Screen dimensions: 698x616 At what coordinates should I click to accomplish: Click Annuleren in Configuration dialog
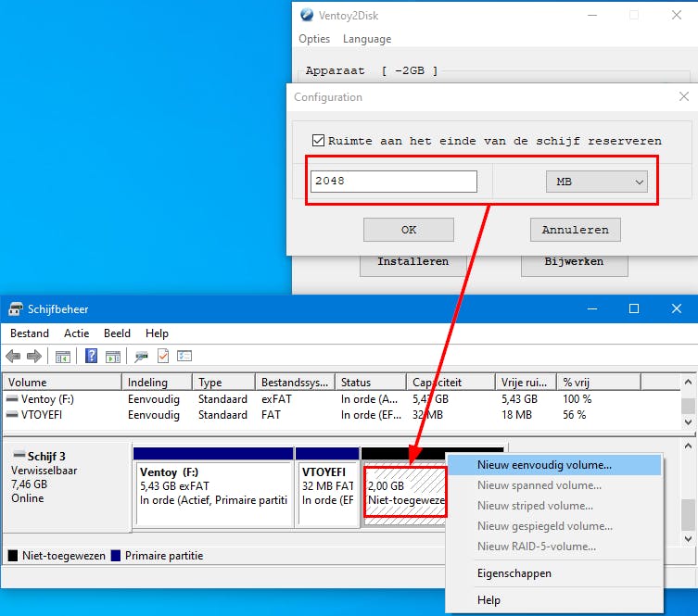click(575, 230)
